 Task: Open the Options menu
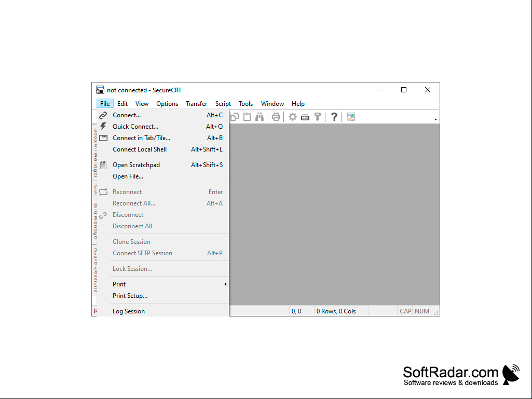pyautogui.click(x=167, y=104)
